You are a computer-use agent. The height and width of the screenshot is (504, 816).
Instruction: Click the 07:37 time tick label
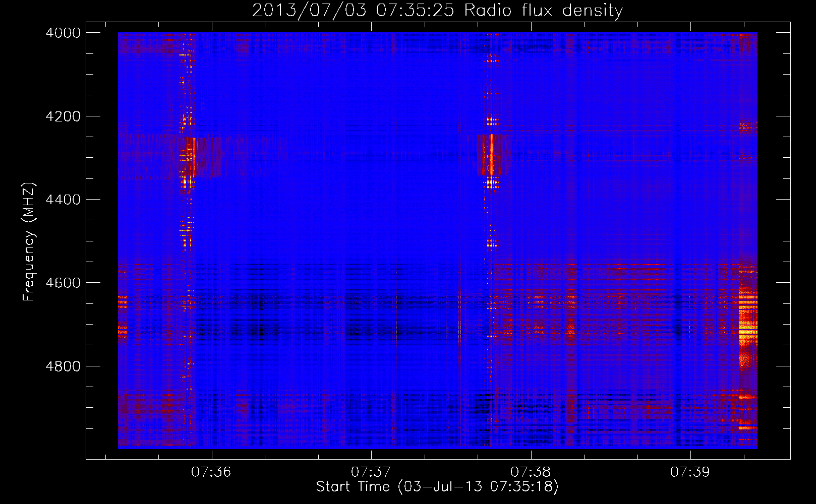tap(371, 472)
